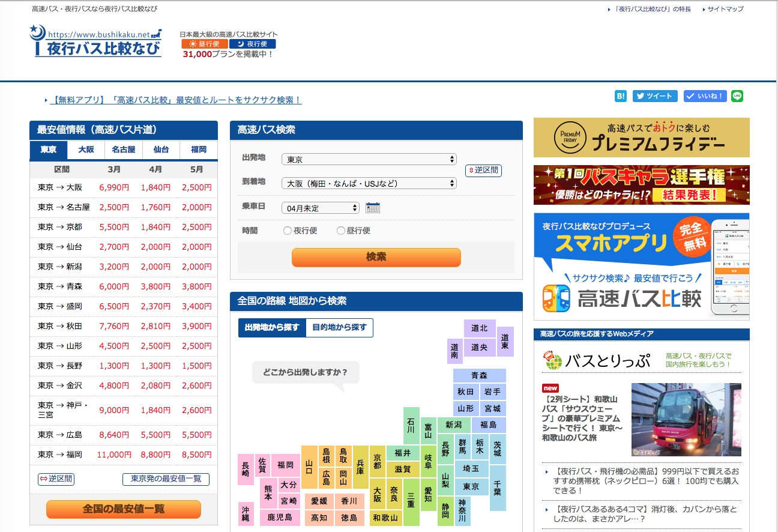
Task: Select the 夜行便 radio button
Action: pyautogui.click(x=288, y=231)
